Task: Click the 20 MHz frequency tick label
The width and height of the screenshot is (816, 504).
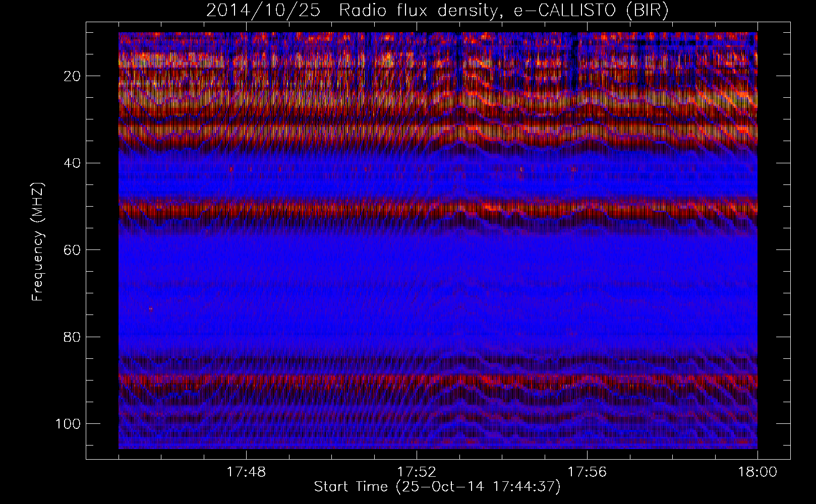Action: pos(72,76)
